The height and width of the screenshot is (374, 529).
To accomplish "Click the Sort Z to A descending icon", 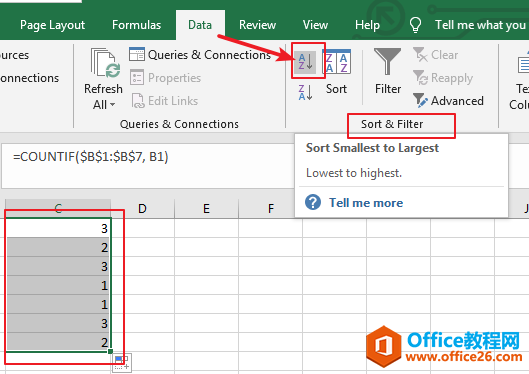I will pyautogui.click(x=306, y=92).
